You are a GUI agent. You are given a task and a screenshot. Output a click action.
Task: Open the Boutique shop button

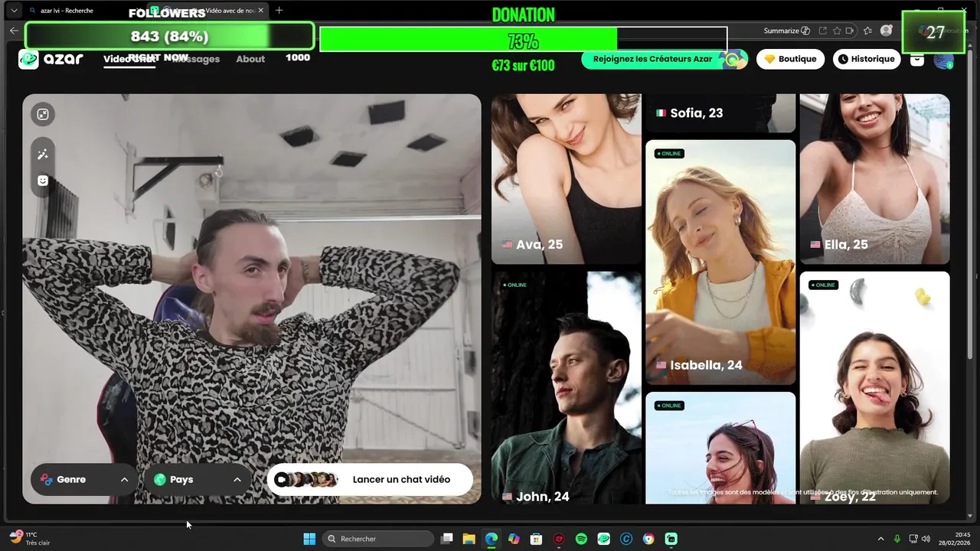click(790, 59)
